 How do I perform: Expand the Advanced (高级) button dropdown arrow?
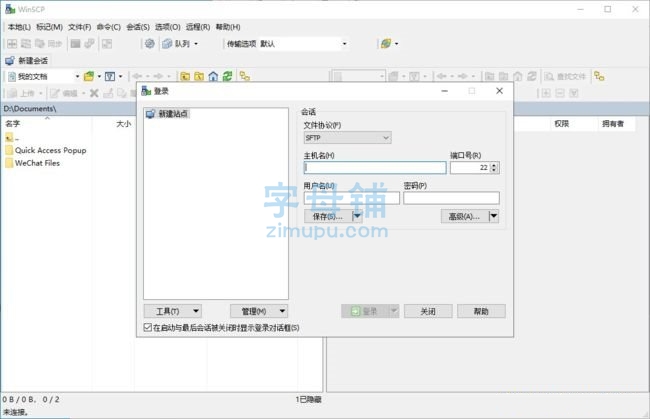[x=494, y=216]
